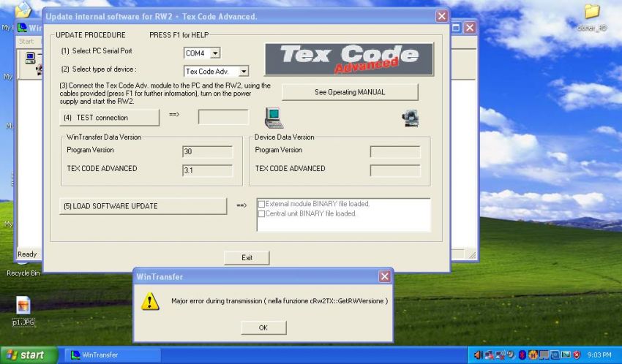Click the green monitor tray icon before the shield
The image size is (622, 364).
(x=566, y=355)
